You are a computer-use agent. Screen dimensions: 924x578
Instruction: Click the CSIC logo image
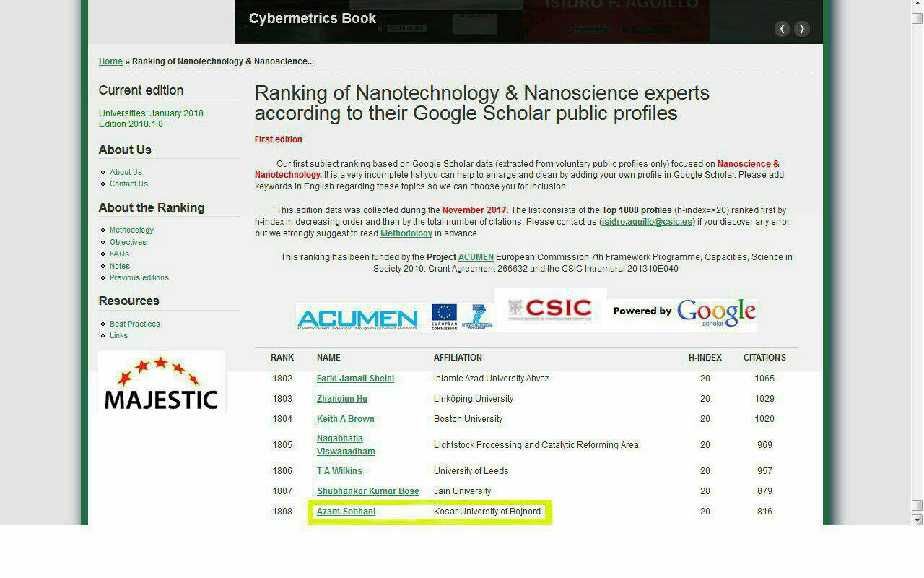(x=550, y=309)
